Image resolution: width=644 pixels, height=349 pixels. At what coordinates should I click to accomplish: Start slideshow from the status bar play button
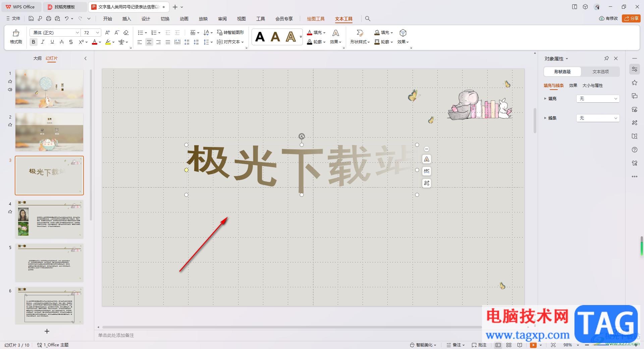pyautogui.click(x=533, y=345)
